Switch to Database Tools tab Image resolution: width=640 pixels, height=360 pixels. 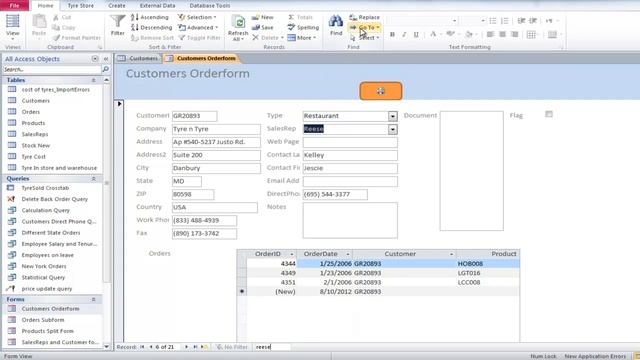[210, 6]
